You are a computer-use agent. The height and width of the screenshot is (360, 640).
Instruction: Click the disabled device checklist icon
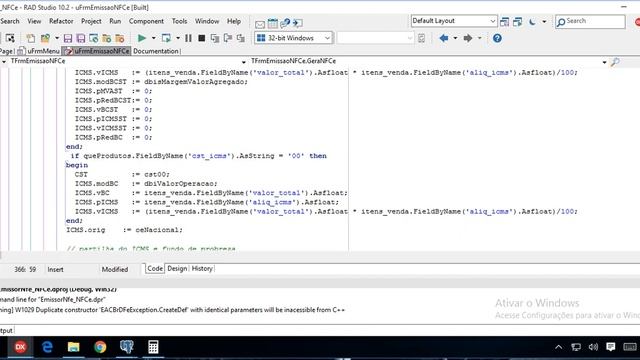tap(422, 38)
